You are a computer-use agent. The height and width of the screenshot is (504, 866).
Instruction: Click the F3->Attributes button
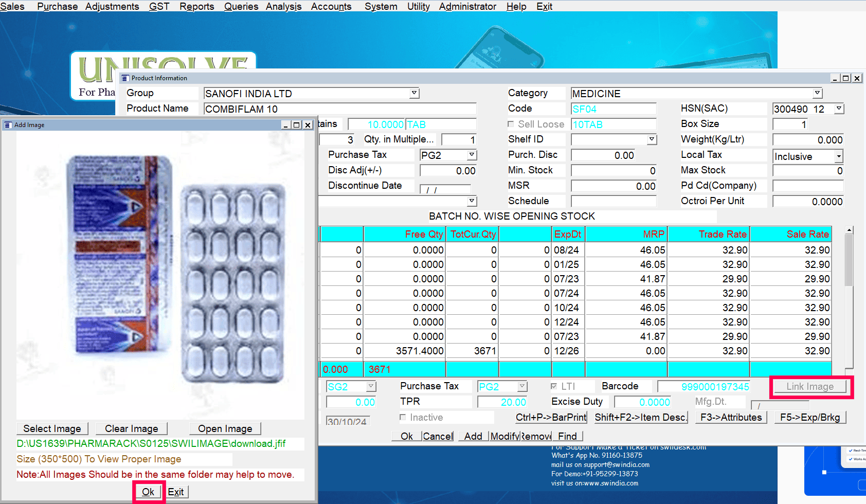coord(731,417)
